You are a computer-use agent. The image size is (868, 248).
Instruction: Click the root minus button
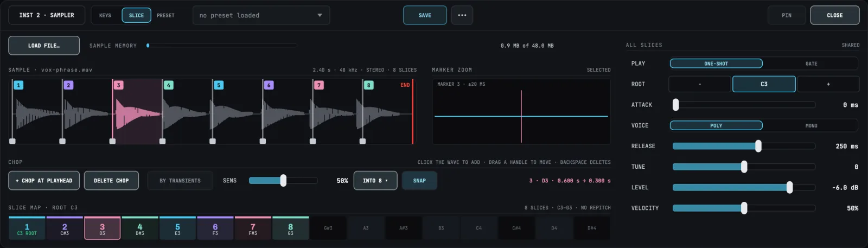699,84
